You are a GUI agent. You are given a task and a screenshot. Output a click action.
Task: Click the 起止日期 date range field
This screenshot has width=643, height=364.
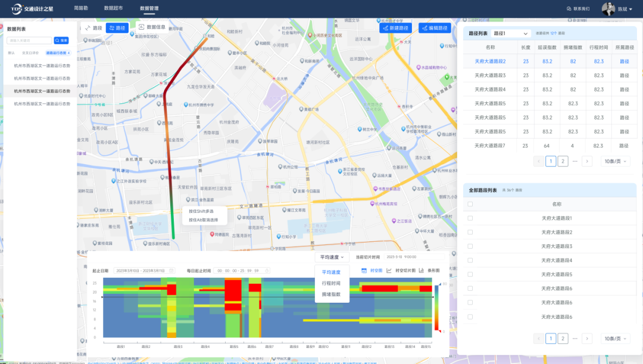143,271
